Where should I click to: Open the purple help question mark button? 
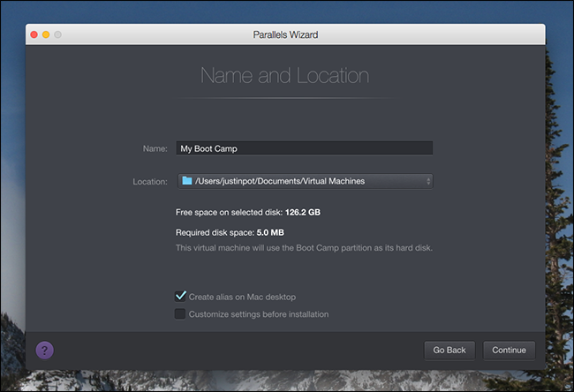(45, 351)
